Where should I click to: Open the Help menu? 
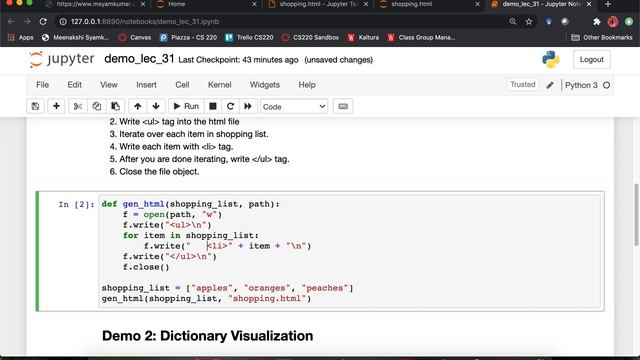point(307,85)
